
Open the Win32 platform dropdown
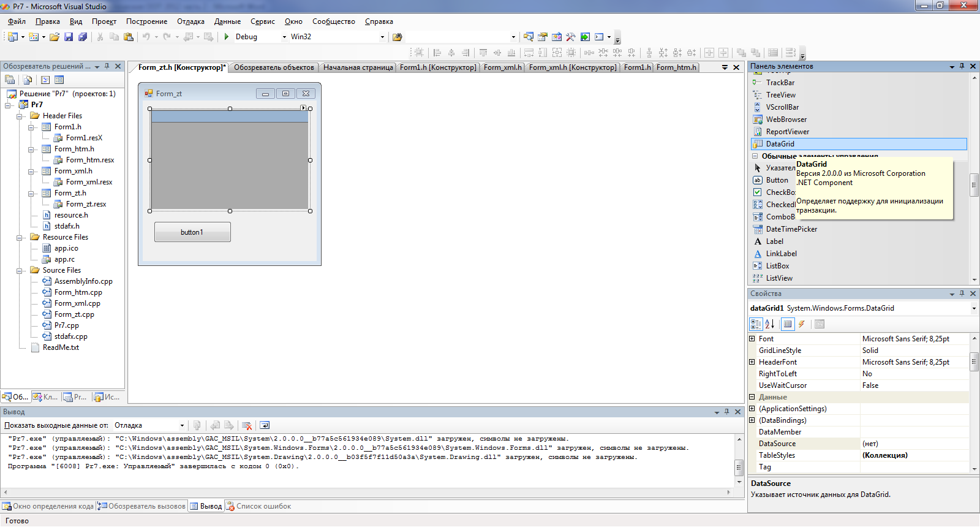click(382, 37)
